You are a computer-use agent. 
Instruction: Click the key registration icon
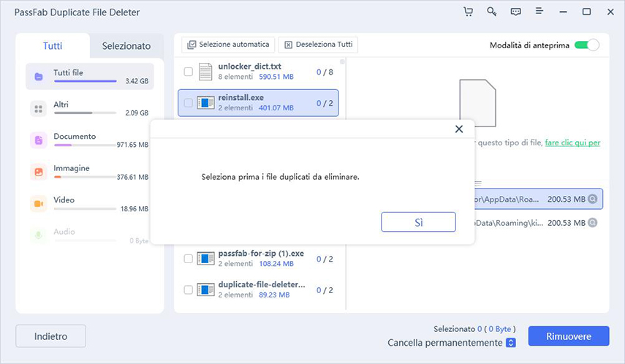click(492, 12)
